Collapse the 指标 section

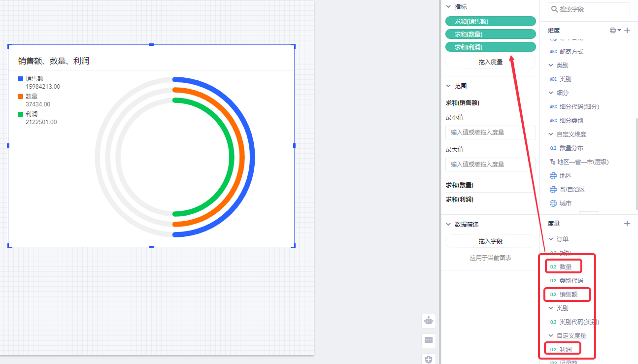click(x=448, y=7)
